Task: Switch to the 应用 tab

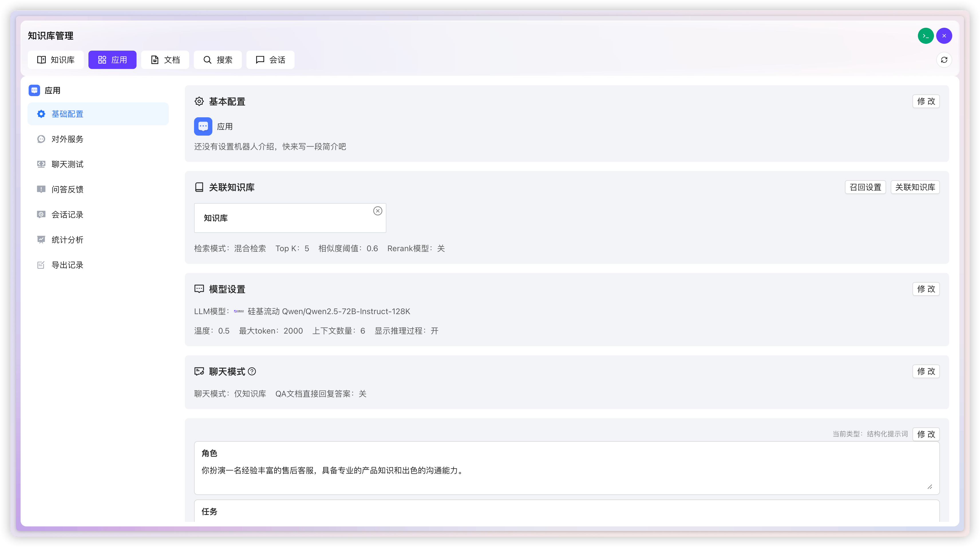Action: (112, 60)
